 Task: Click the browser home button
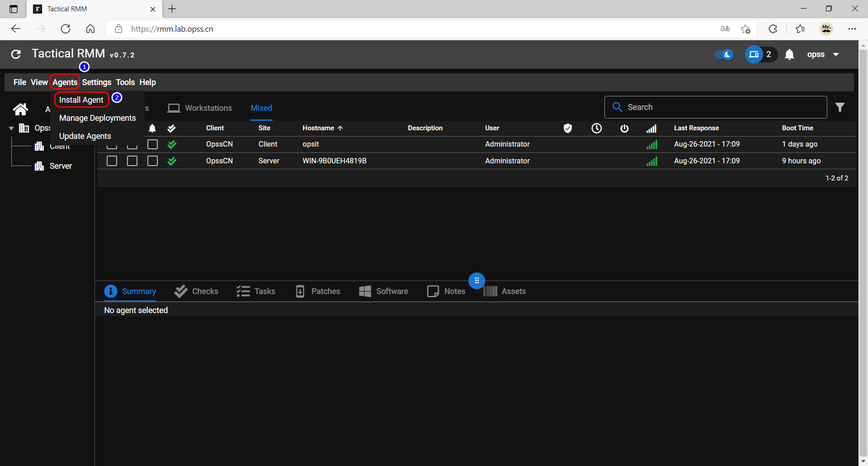(x=90, y=29)
